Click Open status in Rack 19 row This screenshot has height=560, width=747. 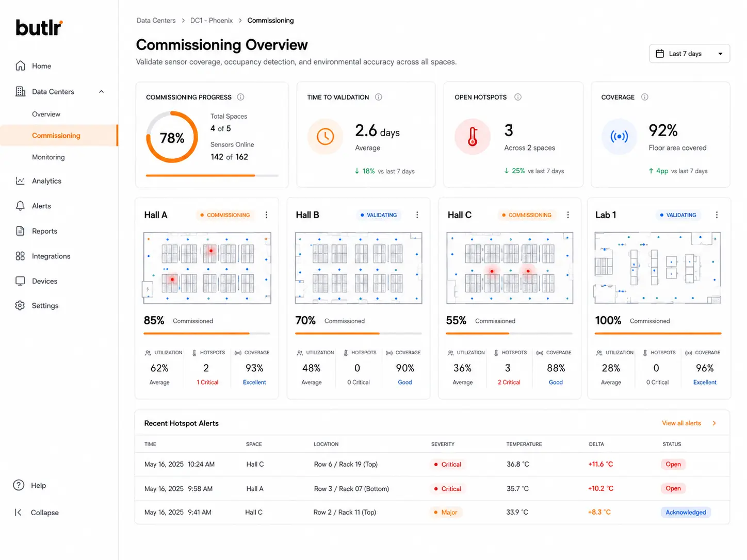(x=673, y=464)
